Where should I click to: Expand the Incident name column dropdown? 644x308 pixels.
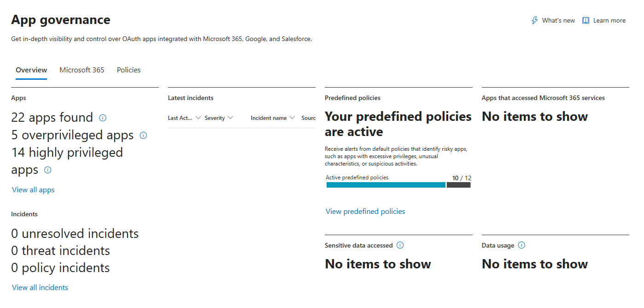click(292, 118)
